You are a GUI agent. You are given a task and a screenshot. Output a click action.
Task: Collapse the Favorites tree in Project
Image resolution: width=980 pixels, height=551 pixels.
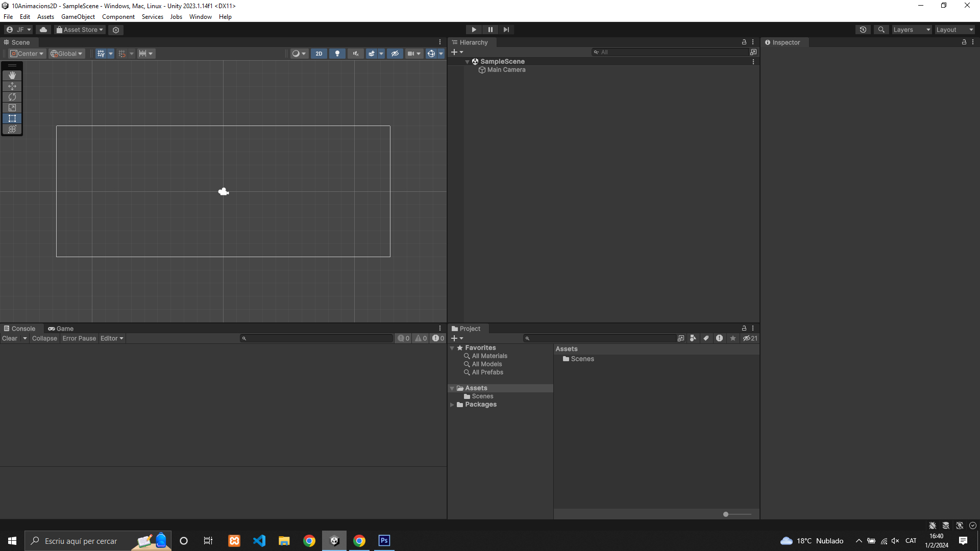[452, 348]
